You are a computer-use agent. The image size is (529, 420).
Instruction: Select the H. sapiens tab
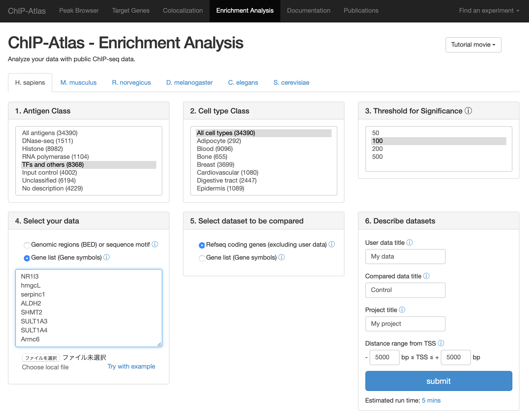30,83
